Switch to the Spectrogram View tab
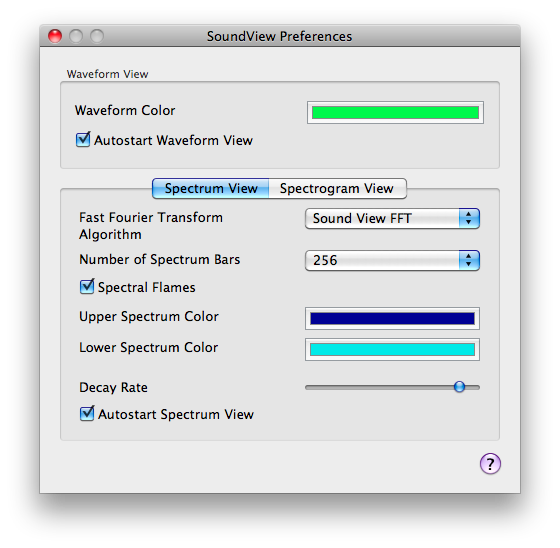The image size is (560, 548). (x=337, y=188)
